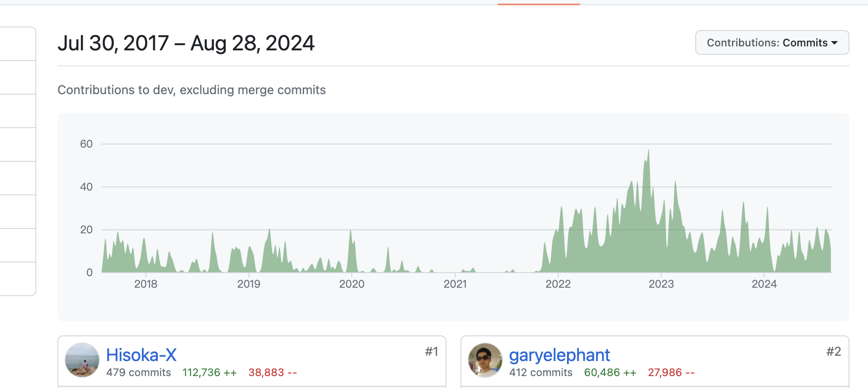
Task: Click the 2022 x-axis label
Action: tap(558, 284)
